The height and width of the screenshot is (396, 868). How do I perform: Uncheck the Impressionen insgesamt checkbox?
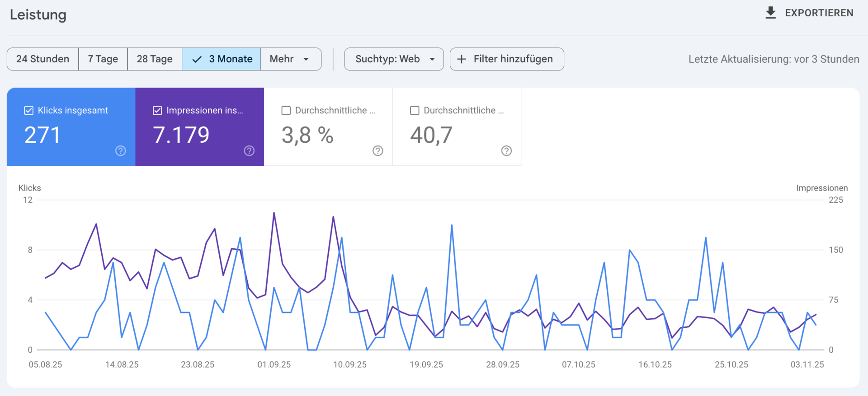[157, 111]
